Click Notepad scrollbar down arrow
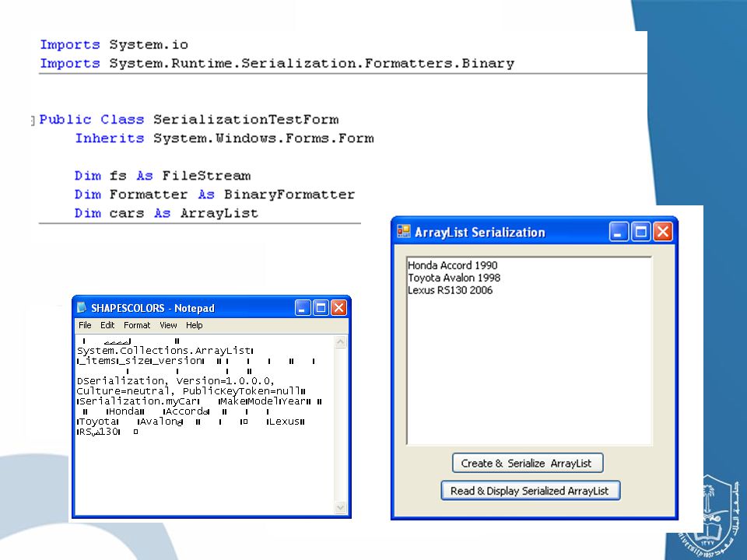747x560 pixels. point(340,508)
